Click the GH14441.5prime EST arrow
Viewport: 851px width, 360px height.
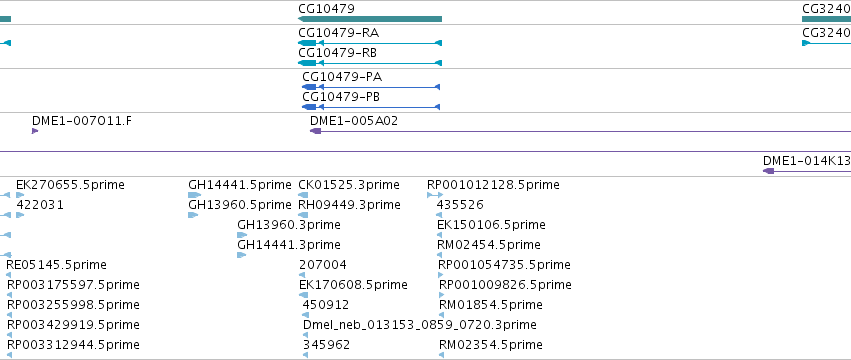point(194,195)
